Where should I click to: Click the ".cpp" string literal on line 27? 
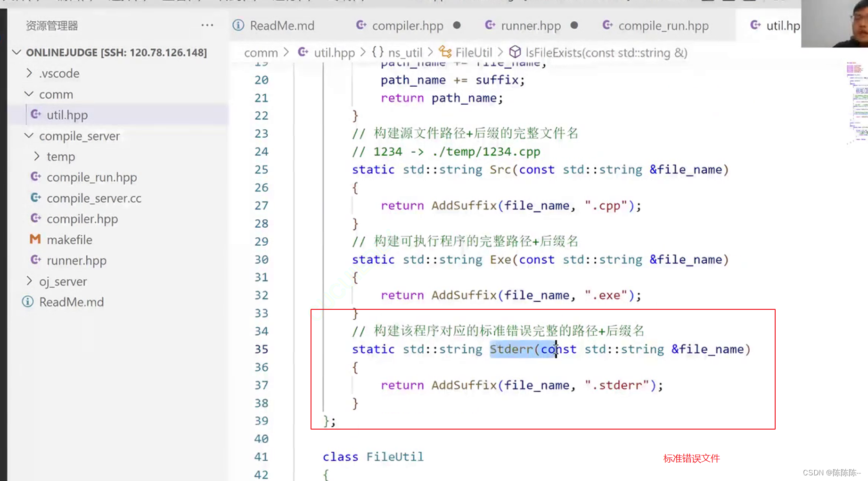click(x=606, y=206)
